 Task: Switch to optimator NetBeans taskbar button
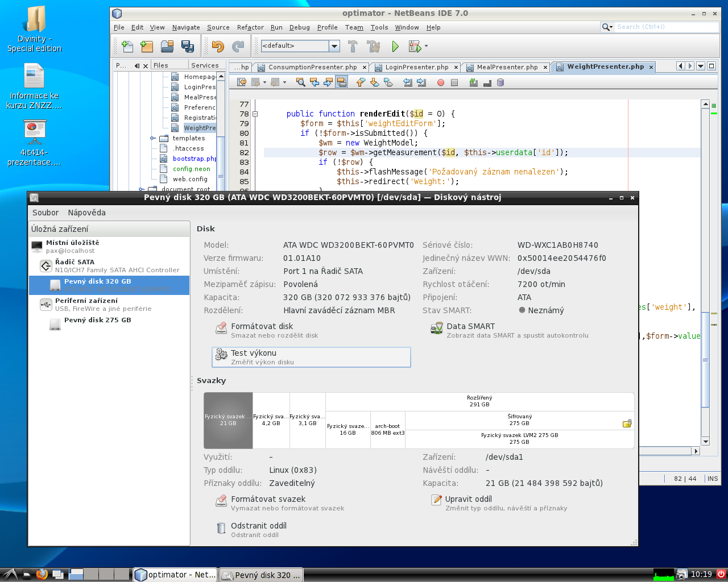(x=175, y=575)
